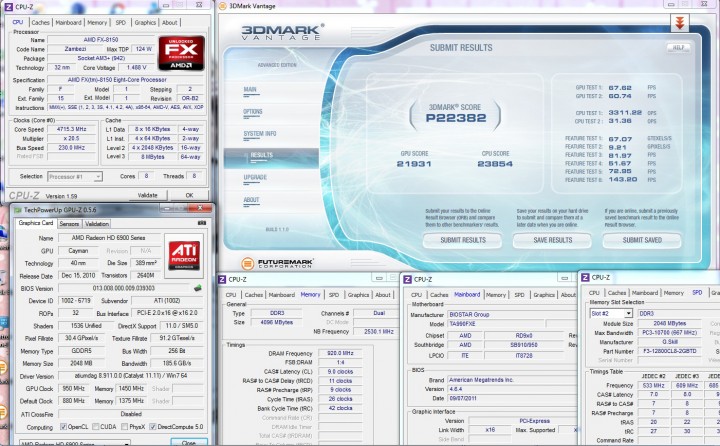Save the BIOS using the green chip icon in GPU-Z

(197, 288)
